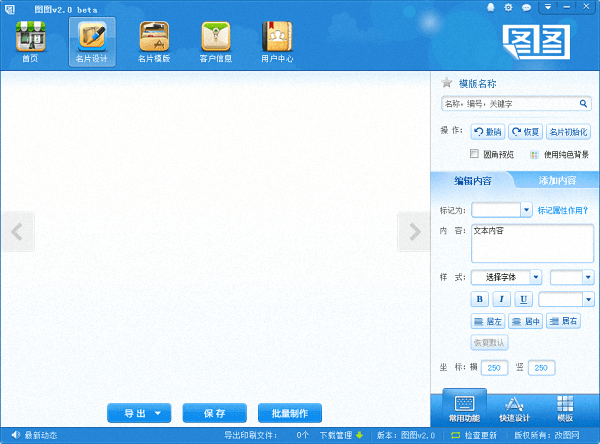Expand the dropdown beside the underline button
Screen dimensions: 600x444
[x=588, y=299]
